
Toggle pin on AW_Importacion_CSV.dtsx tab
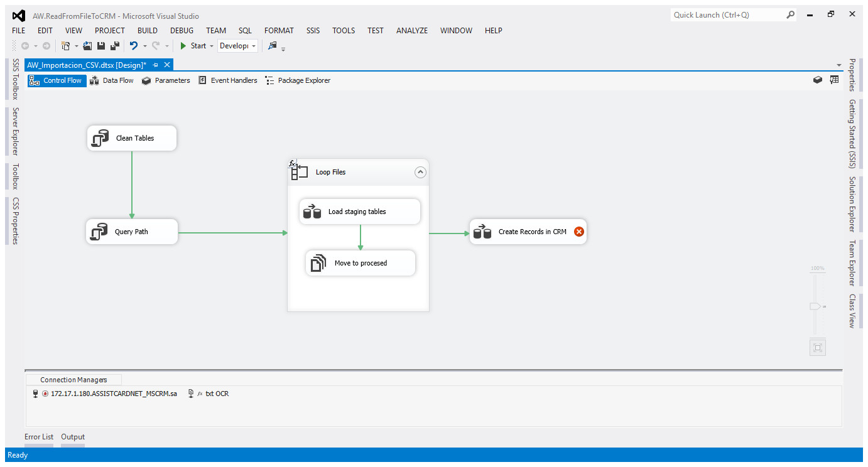[x=156, y=65]
